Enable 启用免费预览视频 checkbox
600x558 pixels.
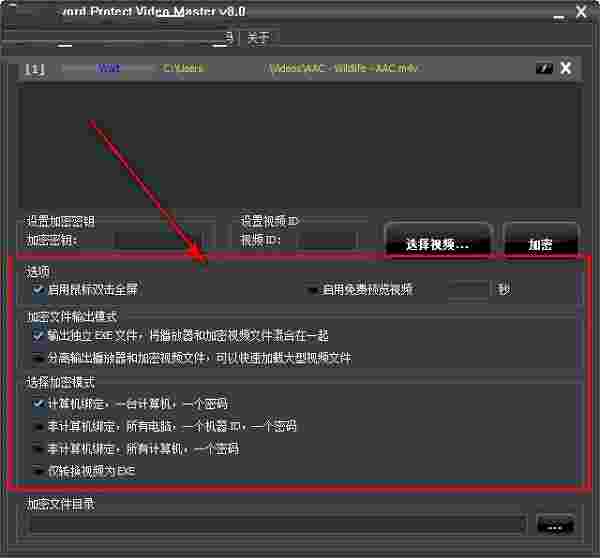pos(312,290)
